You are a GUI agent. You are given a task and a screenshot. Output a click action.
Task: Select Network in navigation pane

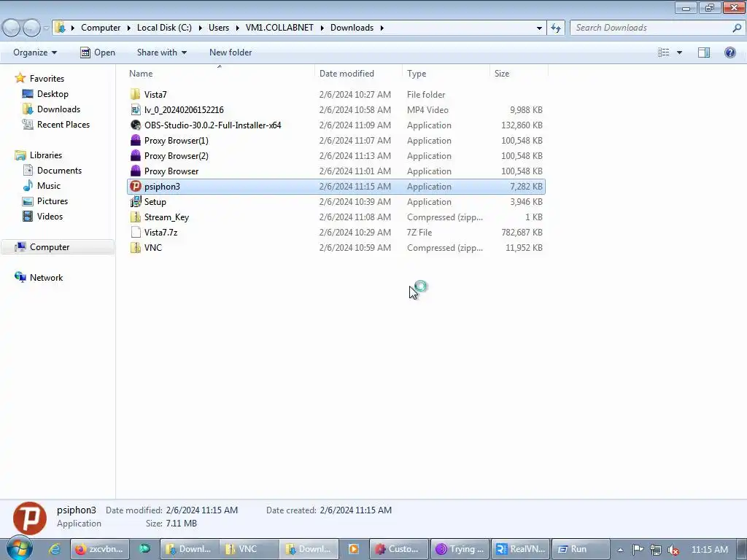[39, 277]
